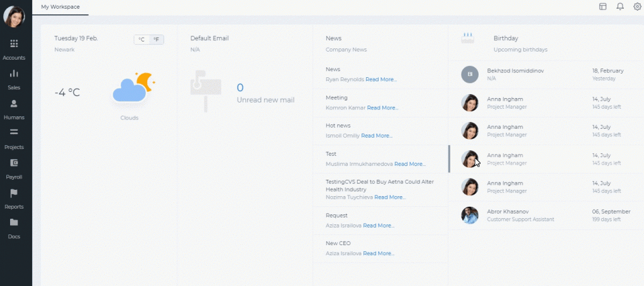The width and height of the screenshot is (644, 286).
Task: Open the Docs folder icon
Action: click(14, 223)
